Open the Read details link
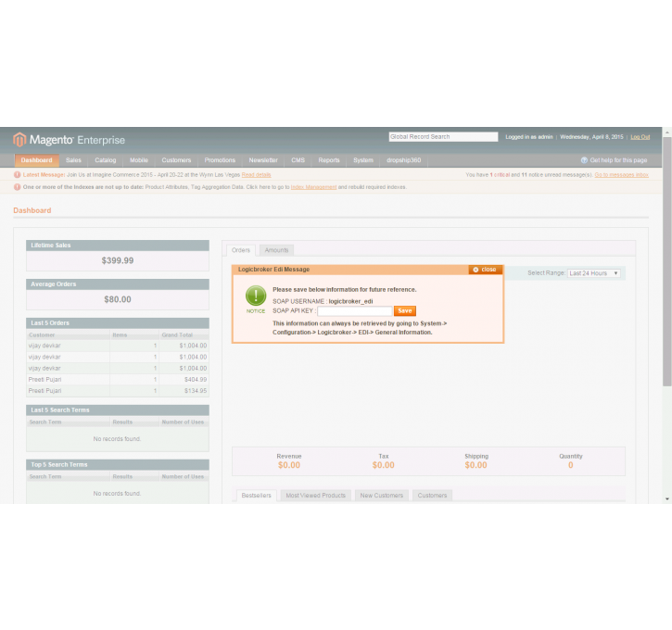The image size is (672, 630). coord(256,175)
